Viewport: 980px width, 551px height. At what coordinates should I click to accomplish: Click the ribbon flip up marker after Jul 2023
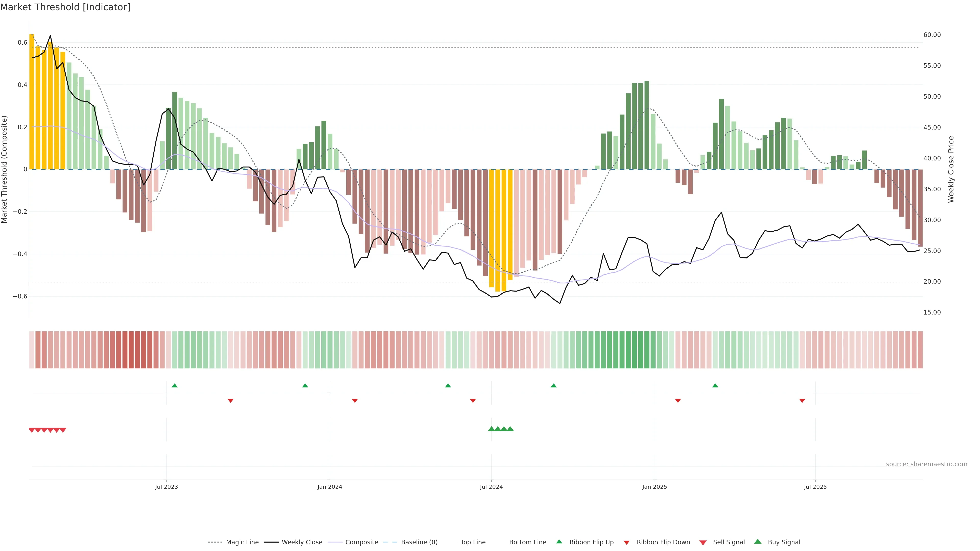(175, 386)
